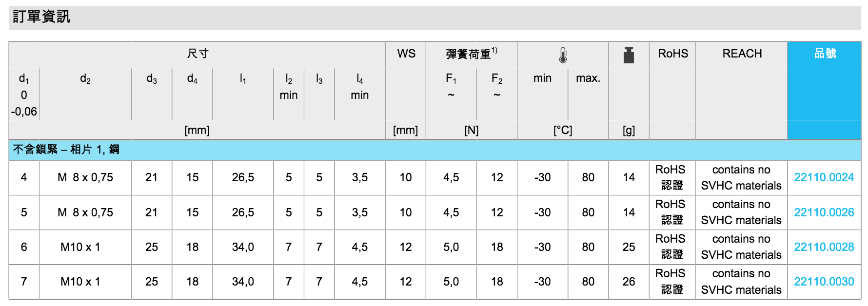
Task: Open part number 22110.0024
Action: click(x=824, y=177)
